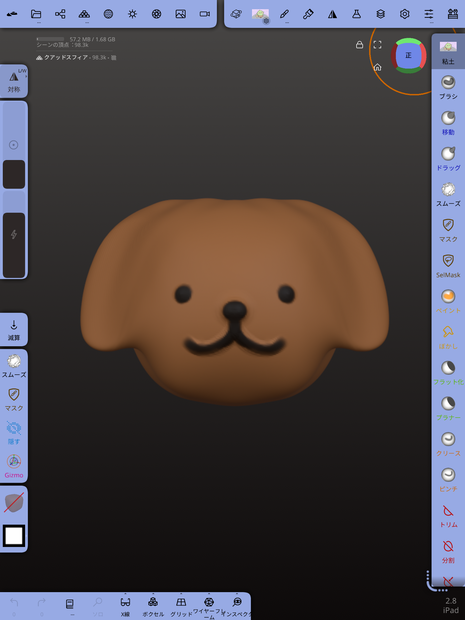Select the ピンチ pinch tool

coord(448,480)
